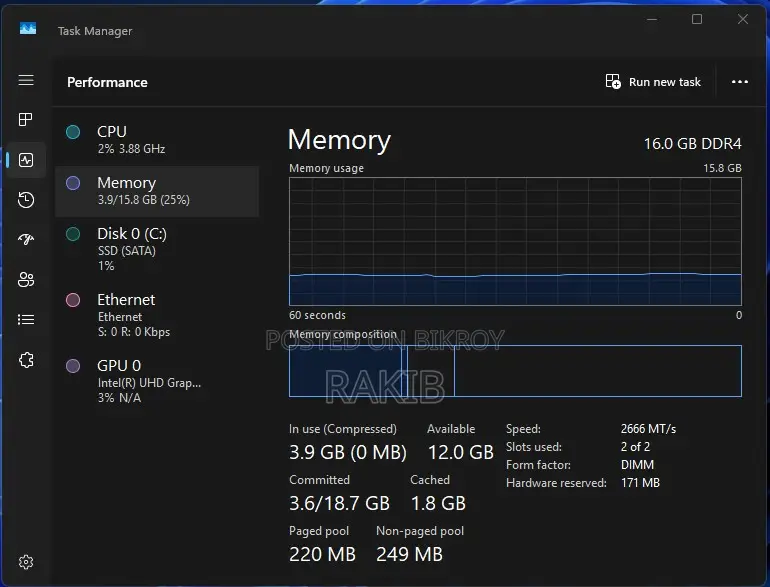Screen dimensions: 770x587
Task: Click the In use value 3.9 GB (0 MB)
Action: click(348, 452)
